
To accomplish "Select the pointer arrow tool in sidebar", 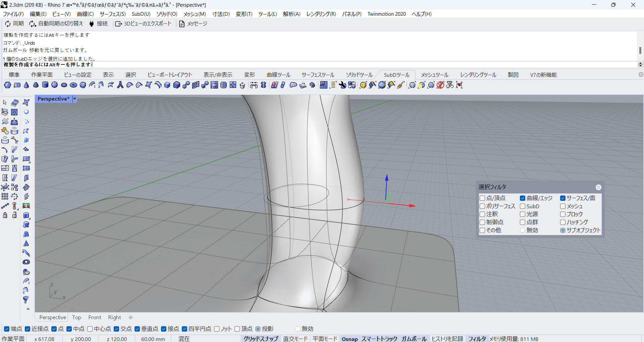I will 5,103.
